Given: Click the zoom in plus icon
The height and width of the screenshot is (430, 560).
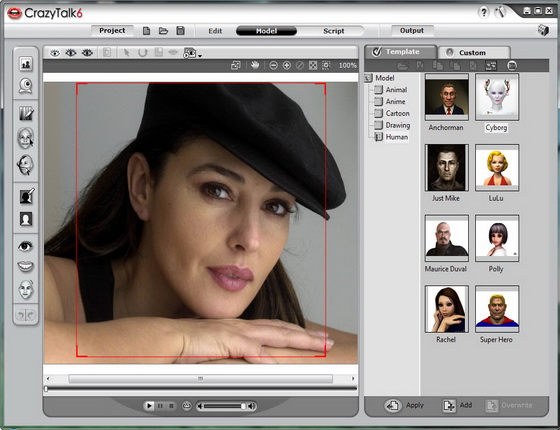Looking at the screenshot, I should coord(286,65).
